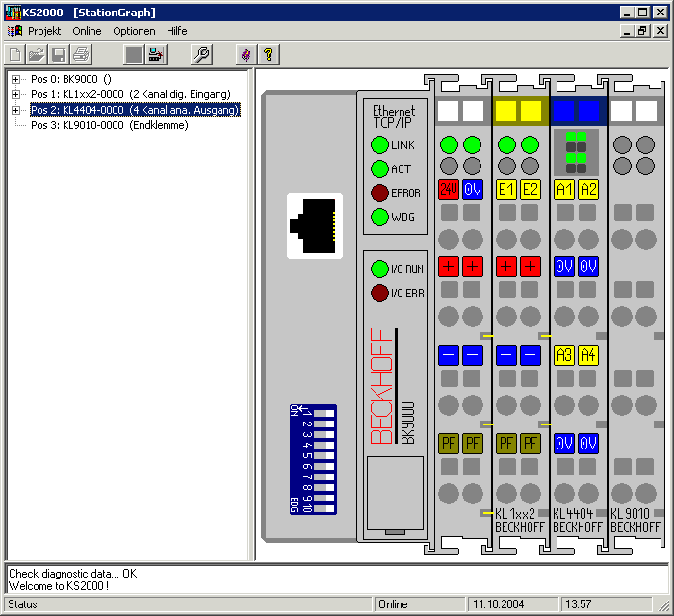Viewport: 674px width, 616px height.
Task: Click the yellow A2 terminal label
Action: (x=588, y=190)
